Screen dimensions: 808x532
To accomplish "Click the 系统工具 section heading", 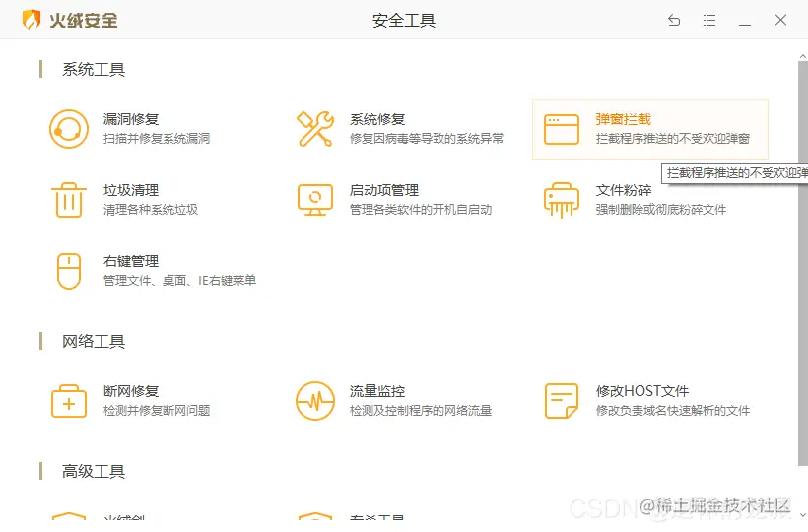I will pos(94,70).
